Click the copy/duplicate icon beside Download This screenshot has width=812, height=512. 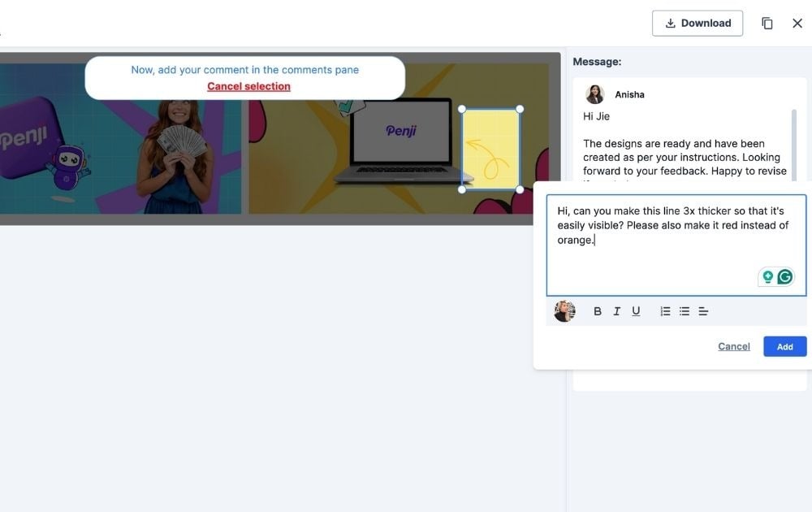(x=767, y=24)
